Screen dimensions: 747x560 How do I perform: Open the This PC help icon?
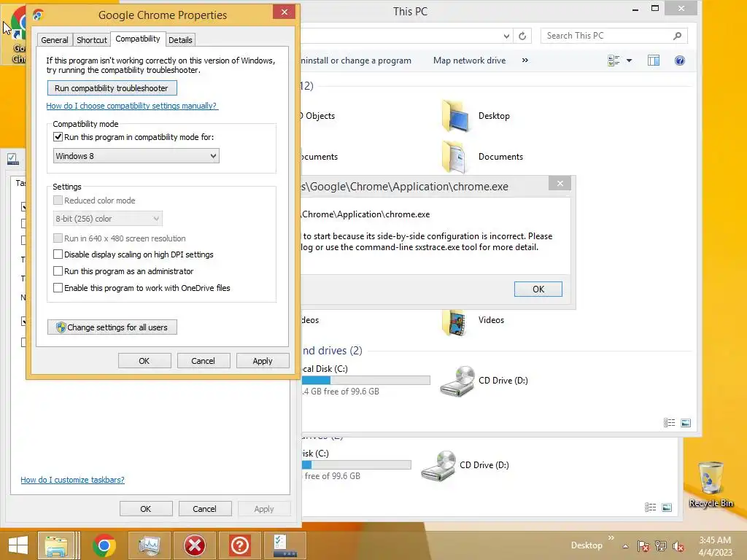[x=680, y=61]
